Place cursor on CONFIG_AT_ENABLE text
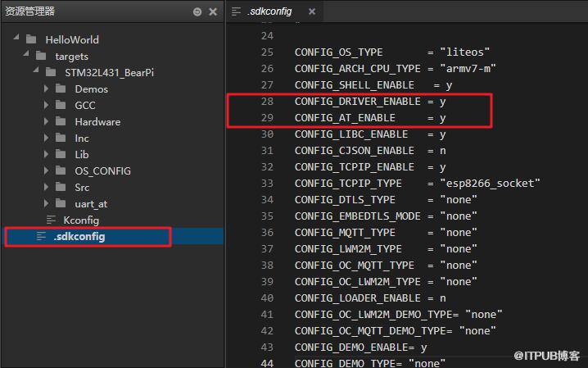Image resolution: width=588 pixels, height=368 pixels. click(x=345, y=118)
